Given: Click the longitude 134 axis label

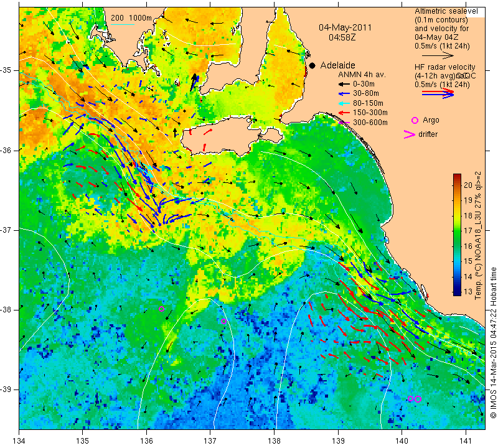Looking at the screenshot, I should (19, 441).
